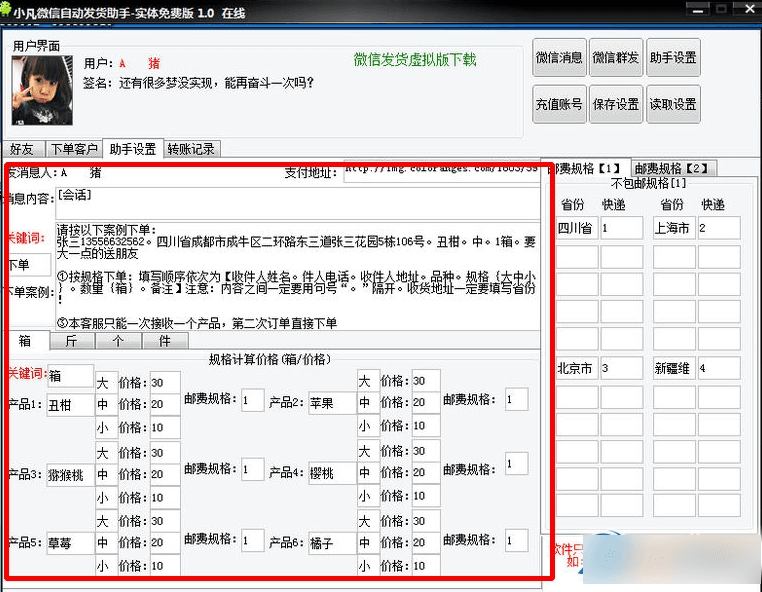Click the 充值账号 button
The height and width of the screenshot is (592, 762).
pyautogui.click(x=558, y=104)
